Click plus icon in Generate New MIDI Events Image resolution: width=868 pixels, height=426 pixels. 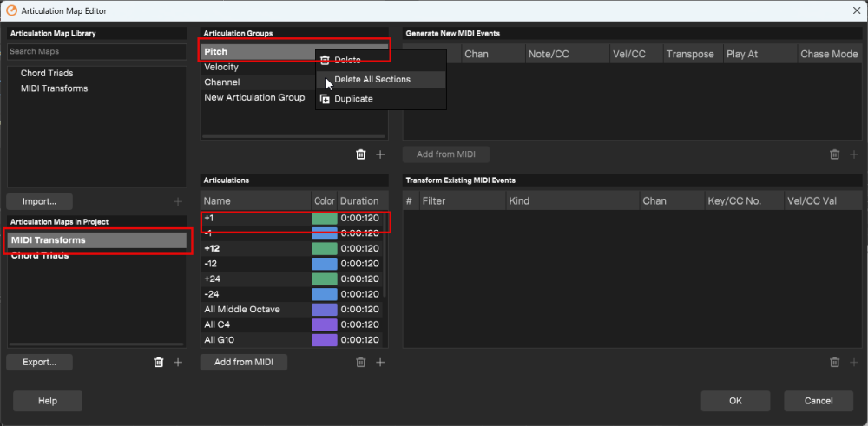tap(853, 154)
